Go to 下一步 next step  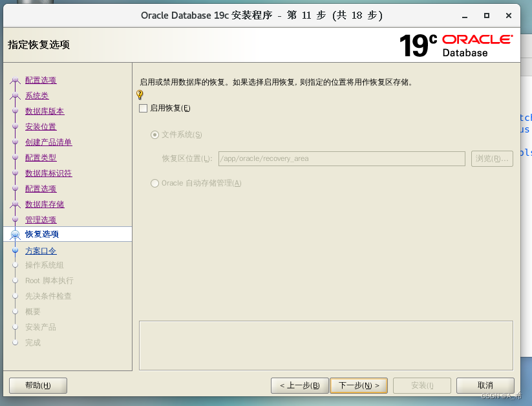click(359, 385)
